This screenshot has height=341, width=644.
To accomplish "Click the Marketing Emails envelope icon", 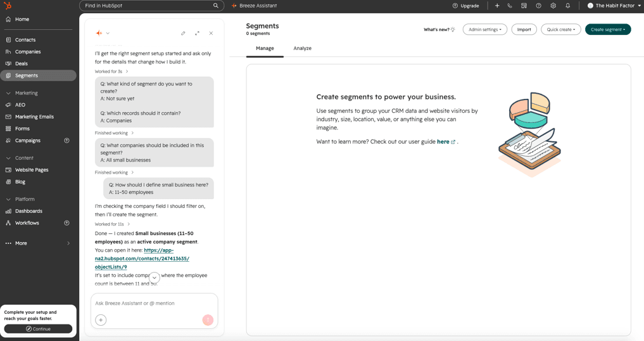I will 8,117.
